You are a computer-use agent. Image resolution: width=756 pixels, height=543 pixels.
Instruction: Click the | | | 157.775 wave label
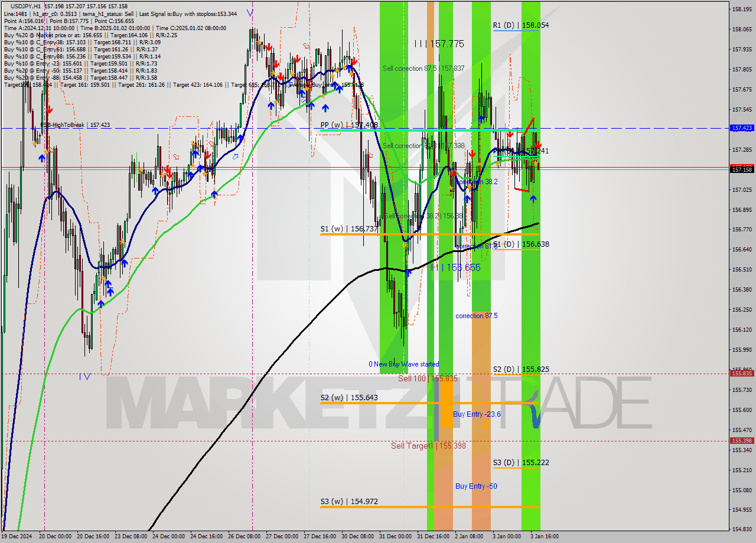coord(439,44)
